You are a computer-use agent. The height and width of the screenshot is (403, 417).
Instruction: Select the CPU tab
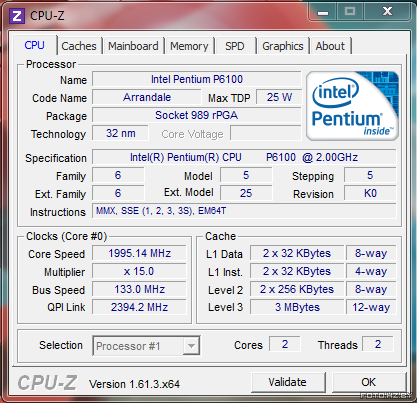tap(34, 45)
